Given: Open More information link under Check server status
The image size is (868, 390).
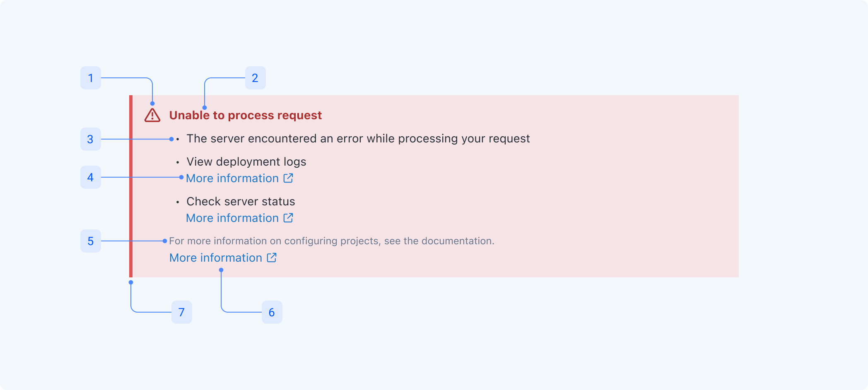Looking at the screenshot, I should (x=232, y=218).
